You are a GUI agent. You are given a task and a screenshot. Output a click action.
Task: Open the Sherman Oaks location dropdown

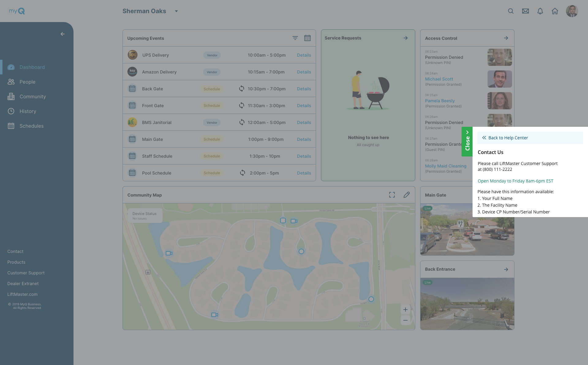[x=176, y=11]
